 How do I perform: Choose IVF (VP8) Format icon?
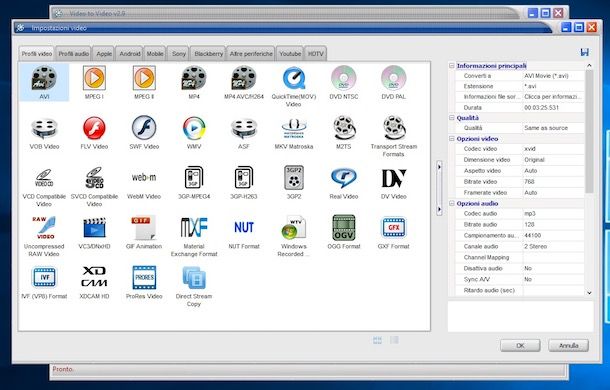tap(44, 278)
